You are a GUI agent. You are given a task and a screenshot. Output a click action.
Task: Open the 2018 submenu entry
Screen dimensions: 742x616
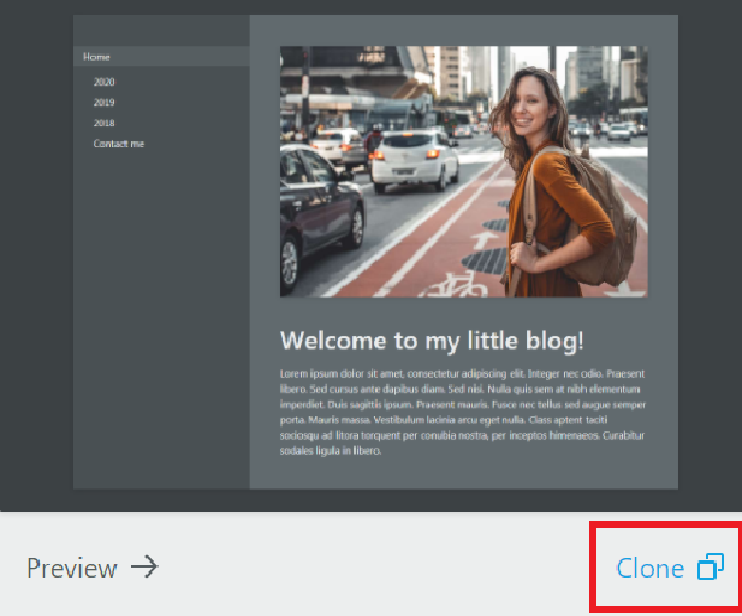tap(104, 123)
